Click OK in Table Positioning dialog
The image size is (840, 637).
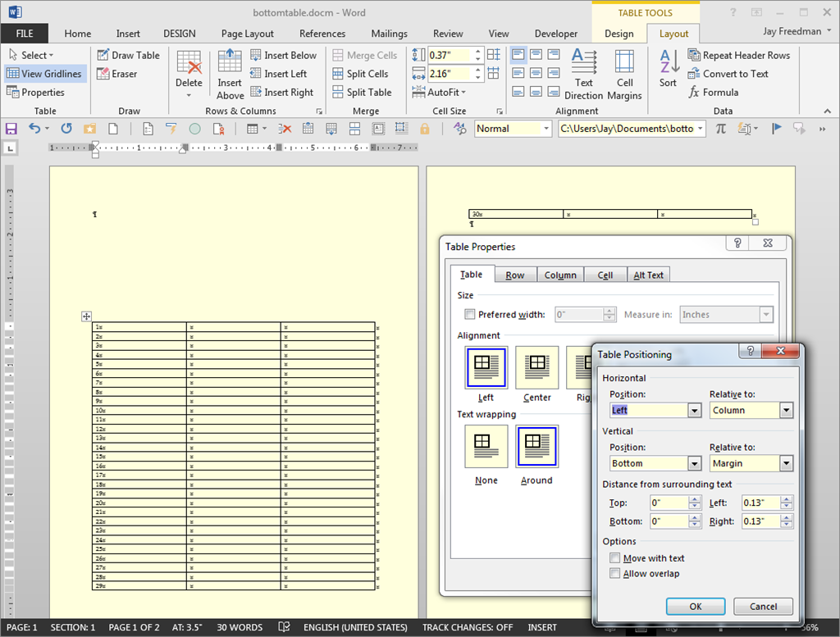coord(696,607)
